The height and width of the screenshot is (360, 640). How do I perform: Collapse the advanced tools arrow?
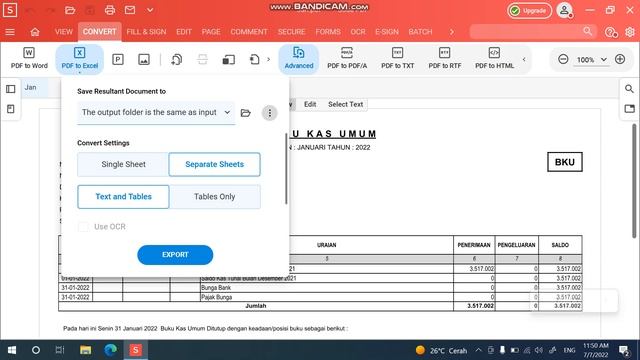pos(524,60)
